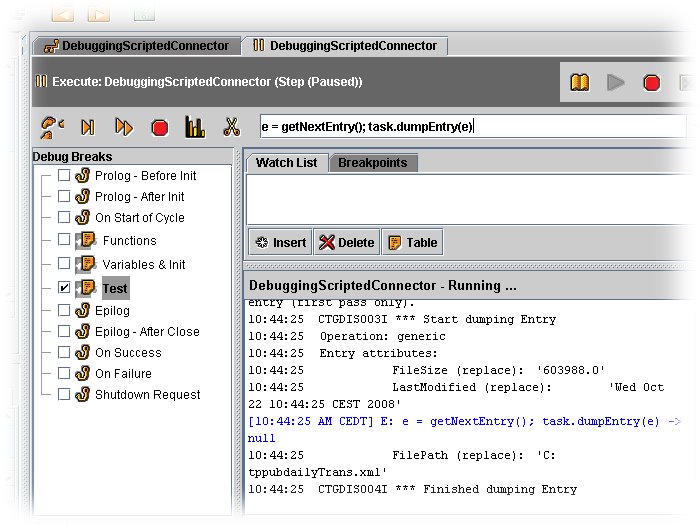This screenshot has width=700, height=528.
Task: Click the script input field with getNextEntry()
Action: click(473, 127)
